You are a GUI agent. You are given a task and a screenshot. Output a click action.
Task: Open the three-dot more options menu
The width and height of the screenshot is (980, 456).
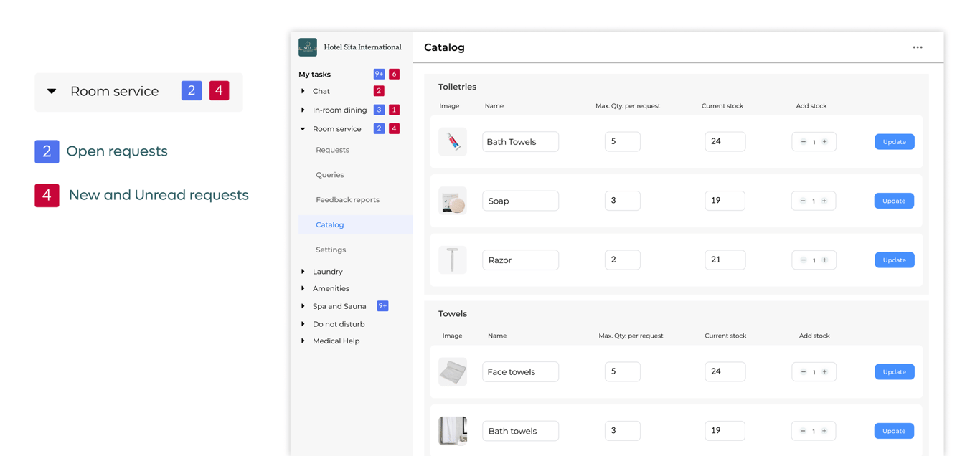pos(917,47)
